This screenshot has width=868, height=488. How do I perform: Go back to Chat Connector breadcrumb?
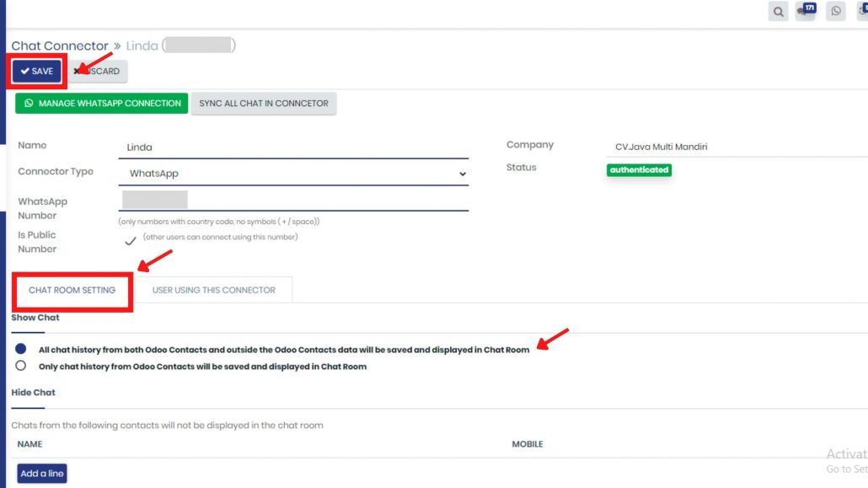pyautogui.click(x=60, y=46)
